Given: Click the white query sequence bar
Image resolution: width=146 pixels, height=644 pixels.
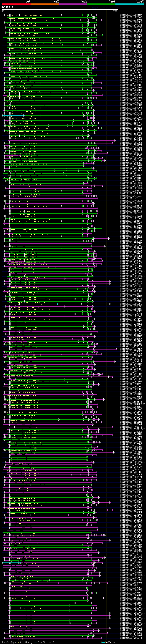Looking at the screenshot, I should pos(60,10).
